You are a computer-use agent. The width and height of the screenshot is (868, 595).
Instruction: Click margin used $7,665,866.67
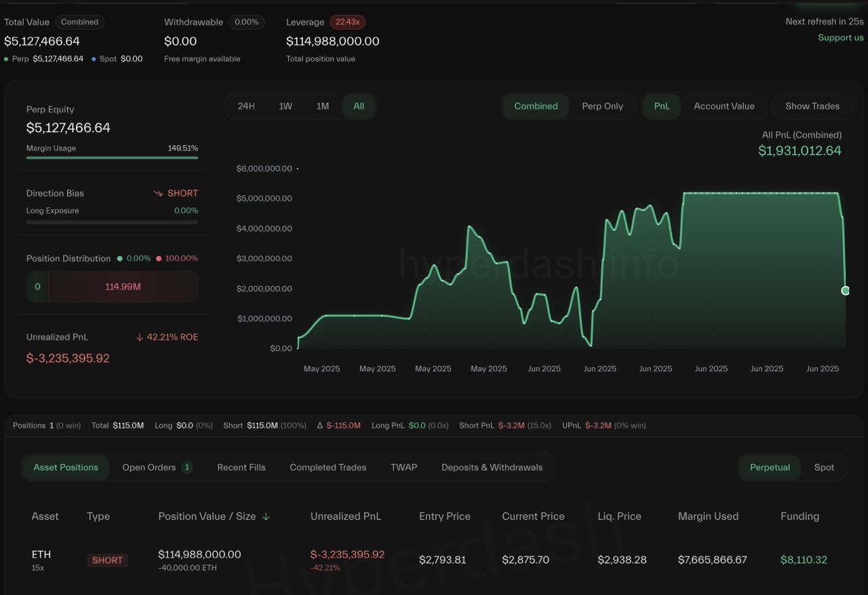pos(712,560)
